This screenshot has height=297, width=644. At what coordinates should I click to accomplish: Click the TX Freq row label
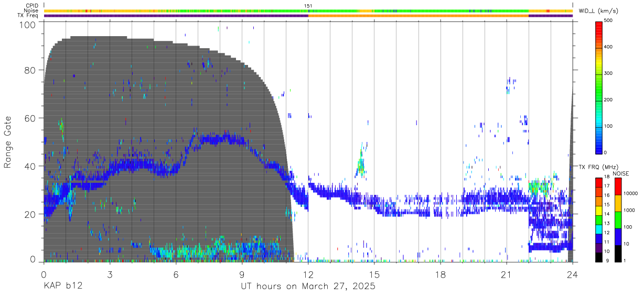pyautogui.click(x=28, y=15)
